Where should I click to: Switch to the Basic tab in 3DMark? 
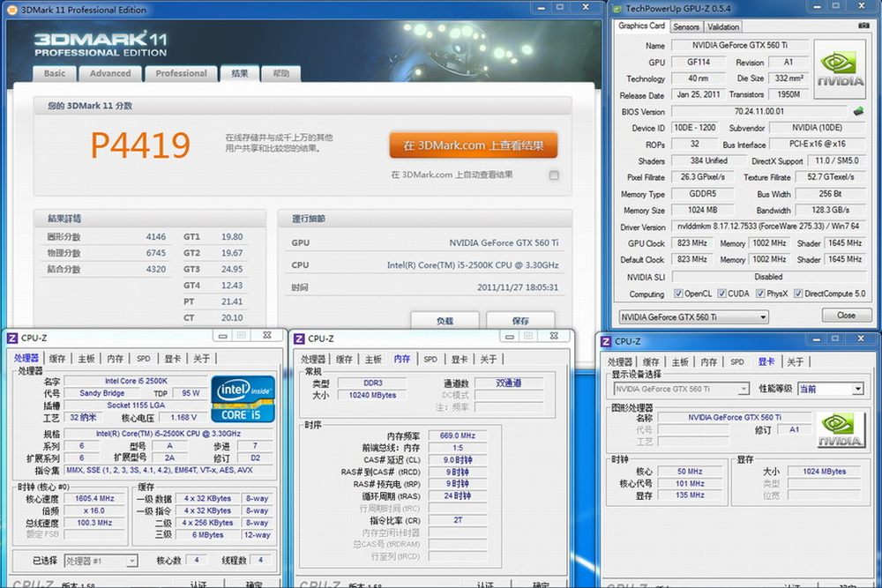[x=55, y=74]
